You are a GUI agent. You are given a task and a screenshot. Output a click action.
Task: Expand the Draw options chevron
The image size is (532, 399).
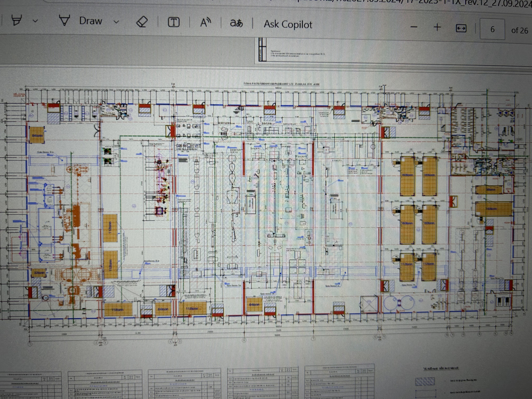click(x=116, y=22)
